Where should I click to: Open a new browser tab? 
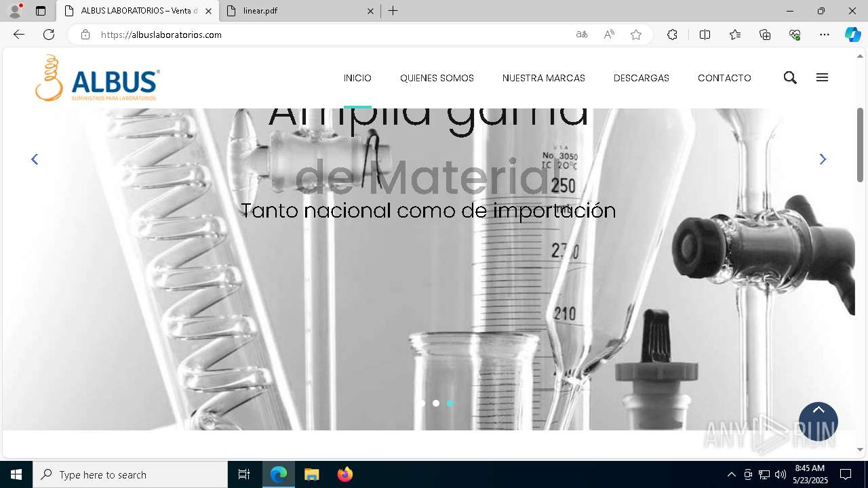(393, 11)
